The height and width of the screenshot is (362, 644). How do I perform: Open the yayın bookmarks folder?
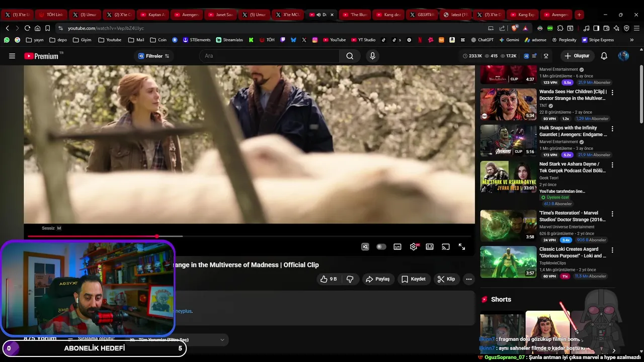point(35,40)
